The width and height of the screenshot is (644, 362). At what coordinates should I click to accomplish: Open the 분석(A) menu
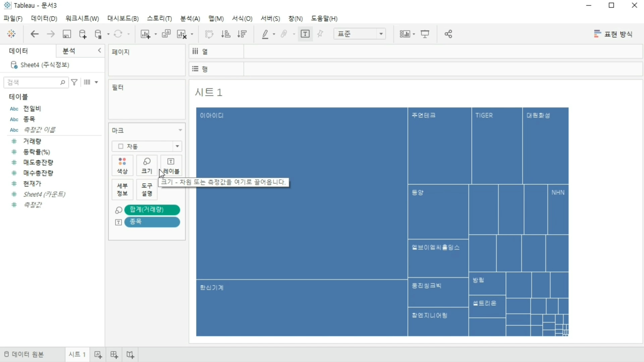click(x=190, y=18)
